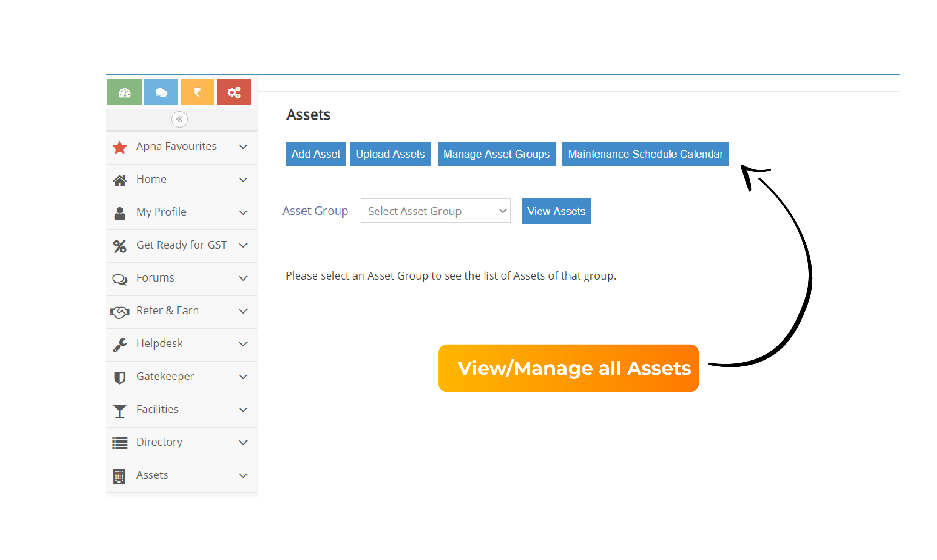This screenshot has width=937, height=560.
Task: Click the Helpdesk wrench icon
Action: point(120,345)
